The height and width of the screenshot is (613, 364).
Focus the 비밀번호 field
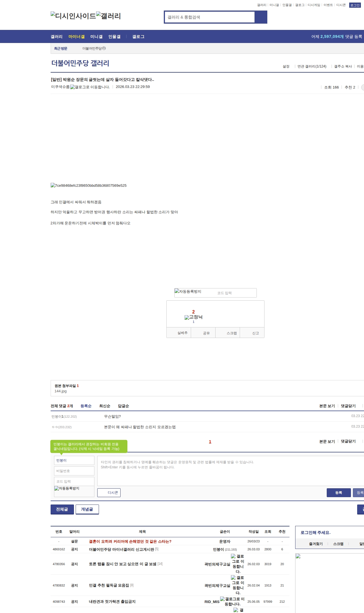click(x=74, y=471)
